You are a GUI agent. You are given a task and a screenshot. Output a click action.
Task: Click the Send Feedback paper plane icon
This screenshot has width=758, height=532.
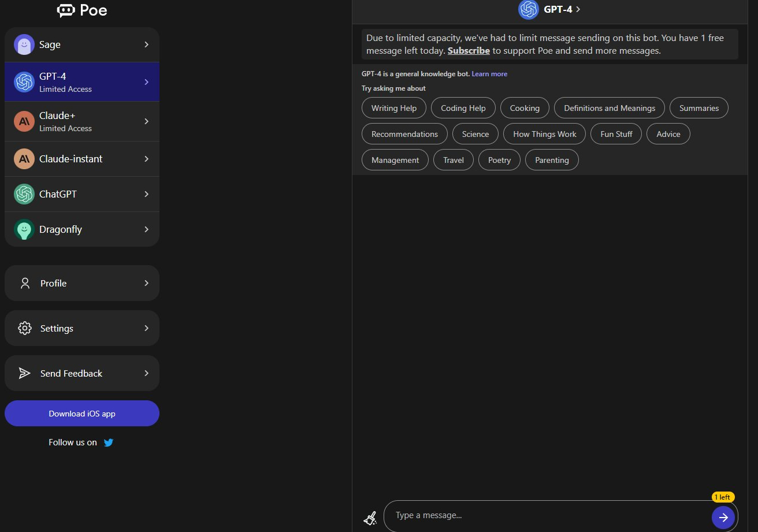pyautogui.click(x=24, y=373)
